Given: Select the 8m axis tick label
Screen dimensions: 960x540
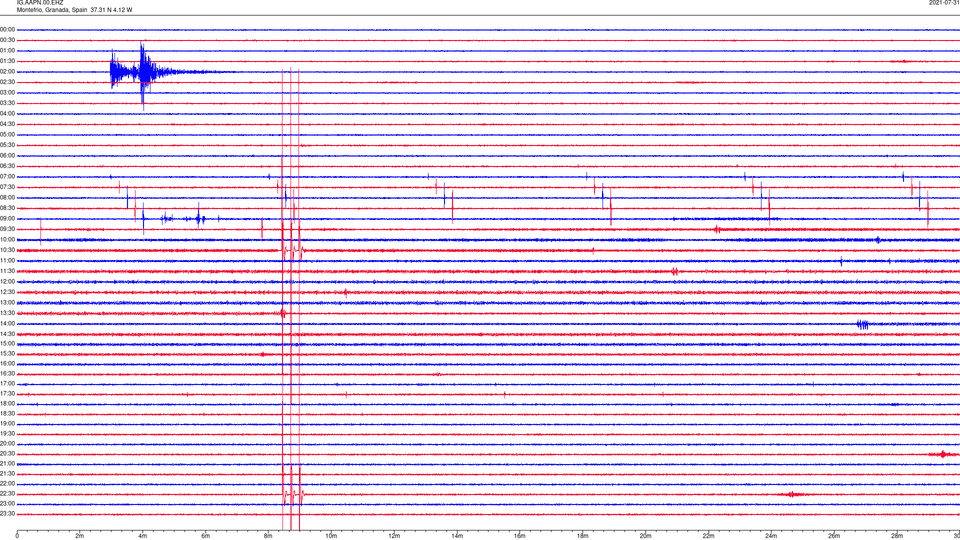Looking at the screenshot, I should pos(268,536).
